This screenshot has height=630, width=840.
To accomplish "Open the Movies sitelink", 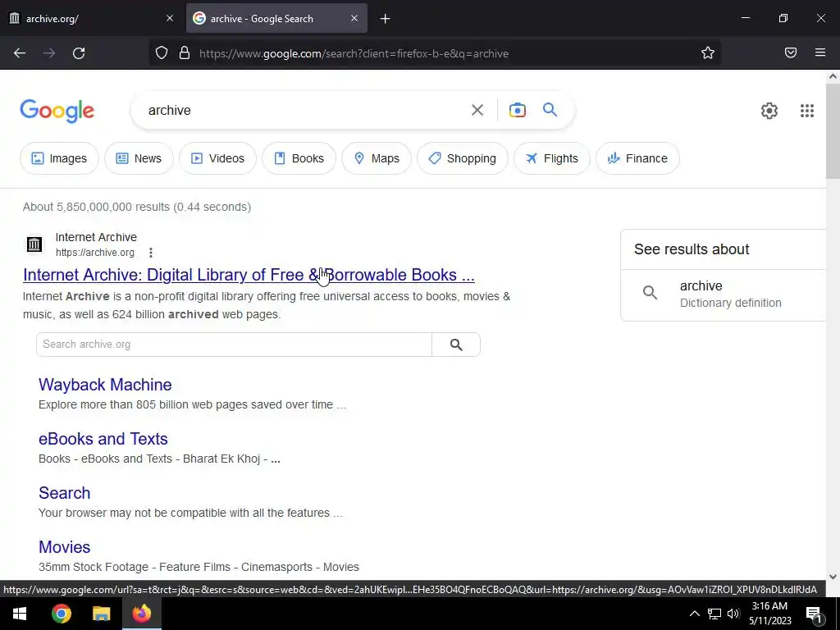I will coord(64,547).
